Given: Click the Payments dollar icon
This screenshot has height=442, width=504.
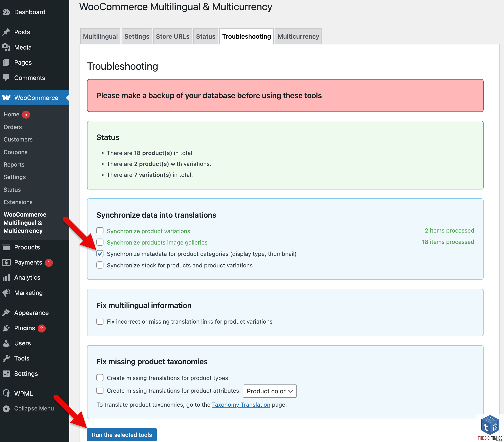Looking at the screenshot, I should point(6,262).
